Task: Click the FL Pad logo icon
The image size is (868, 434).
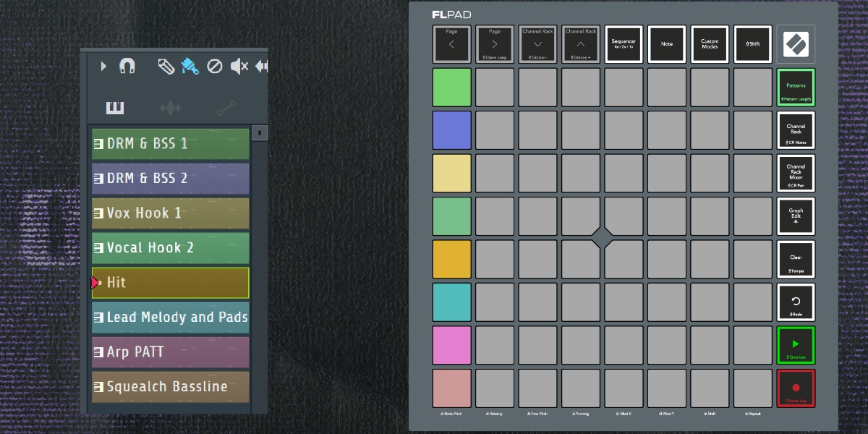Action: coord(796,44)
